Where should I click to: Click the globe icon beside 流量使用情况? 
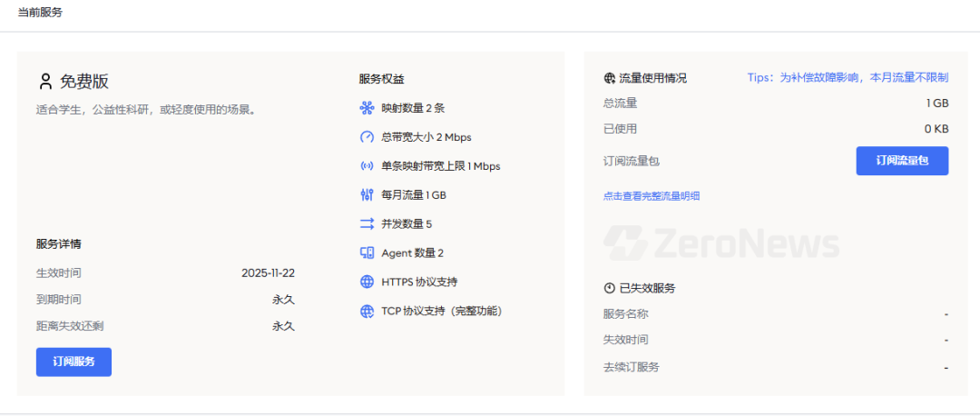(x=610, y=78)
